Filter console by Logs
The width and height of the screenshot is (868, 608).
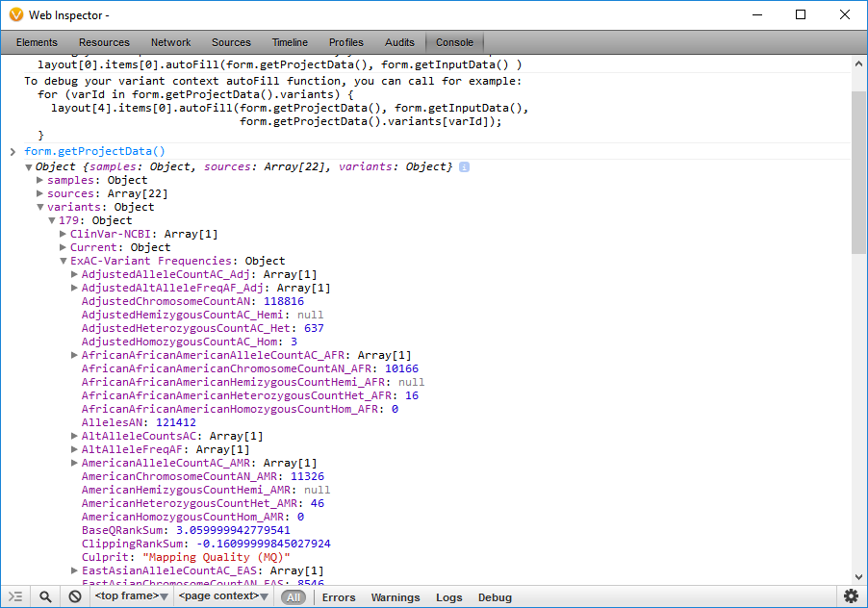[449, 597]
